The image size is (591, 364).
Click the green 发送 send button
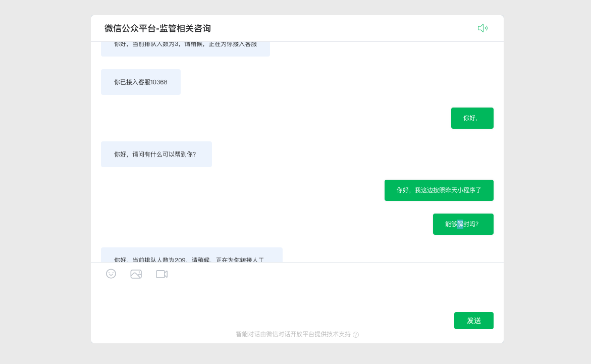tap(474, 321)
